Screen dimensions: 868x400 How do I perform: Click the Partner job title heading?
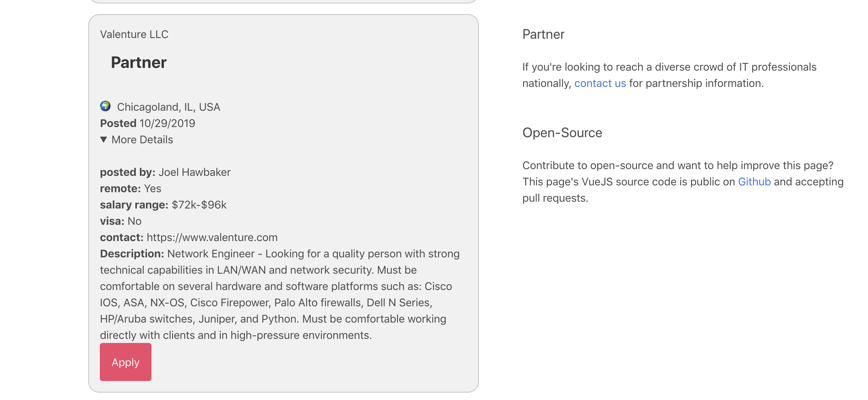pyautogui.click(x=138, y=62)
